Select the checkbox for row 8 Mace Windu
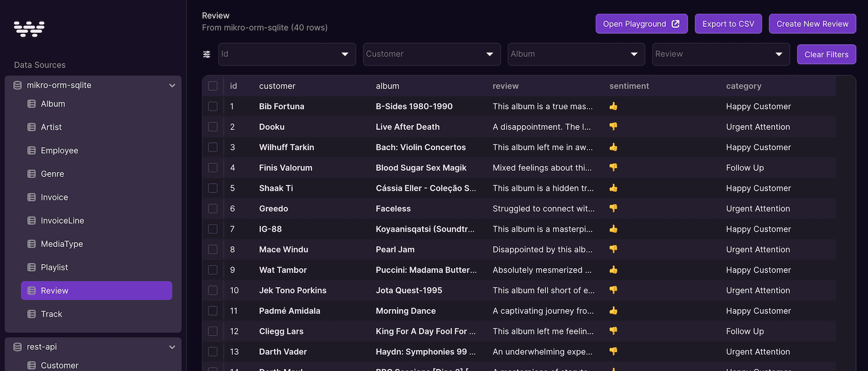Viewport: 868px width, 371px height. point(213,250)
